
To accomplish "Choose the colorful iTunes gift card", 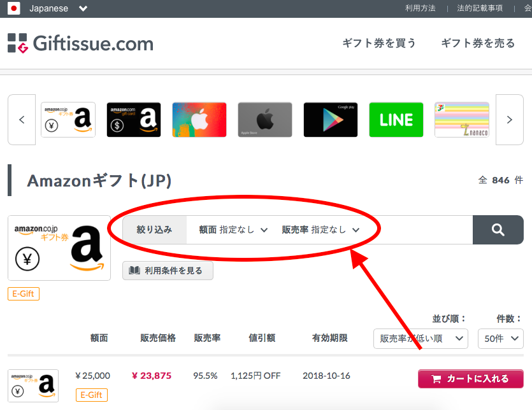I will tap(199, 120).
